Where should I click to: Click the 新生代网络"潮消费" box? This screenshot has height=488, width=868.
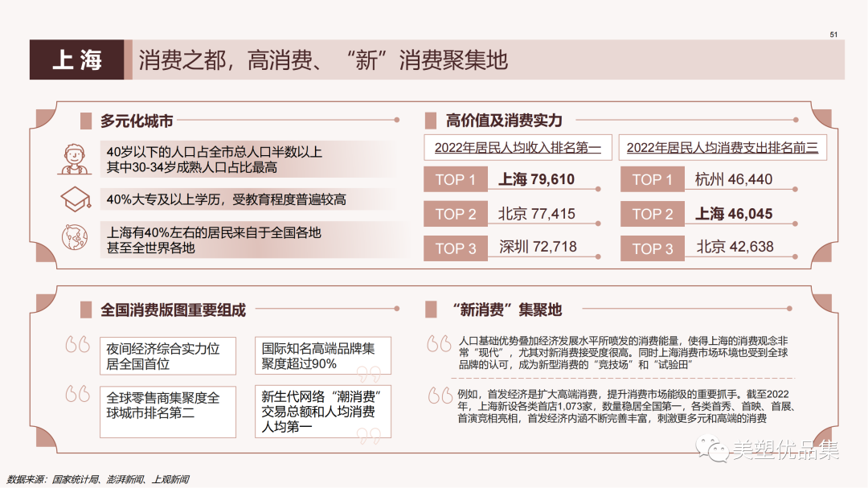pyautogui.click(x=323, y=412)
